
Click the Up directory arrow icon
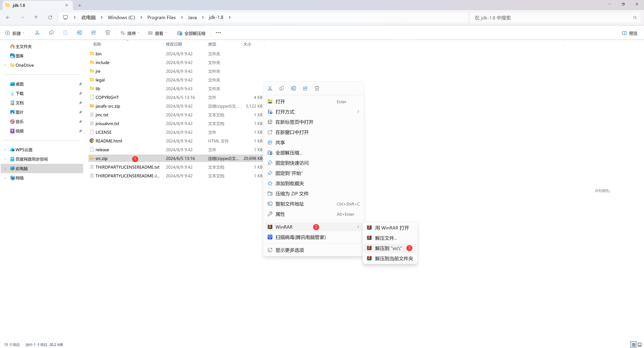36,17
